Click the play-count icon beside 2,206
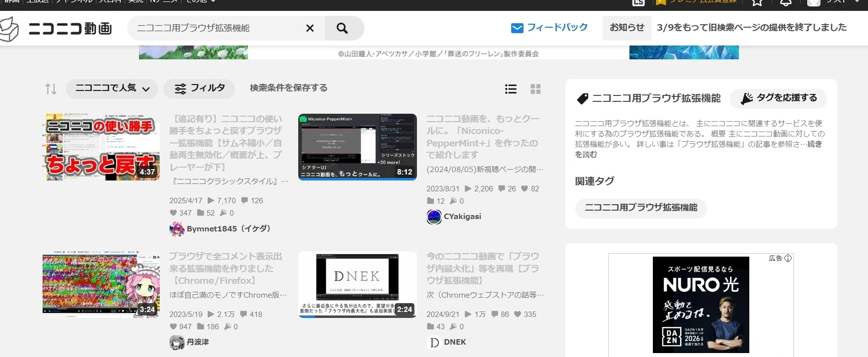 (468, 189)
